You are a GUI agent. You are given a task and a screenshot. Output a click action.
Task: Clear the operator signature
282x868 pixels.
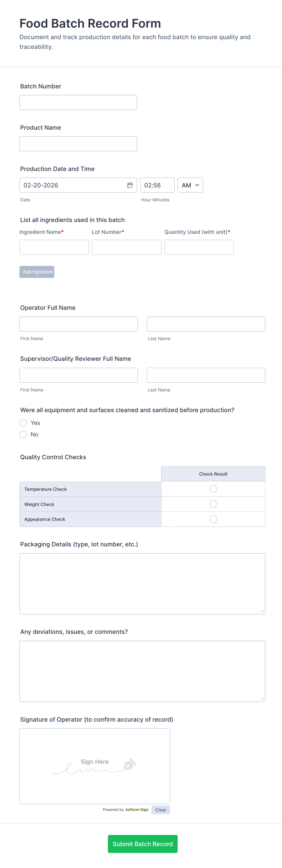(160, 810)
